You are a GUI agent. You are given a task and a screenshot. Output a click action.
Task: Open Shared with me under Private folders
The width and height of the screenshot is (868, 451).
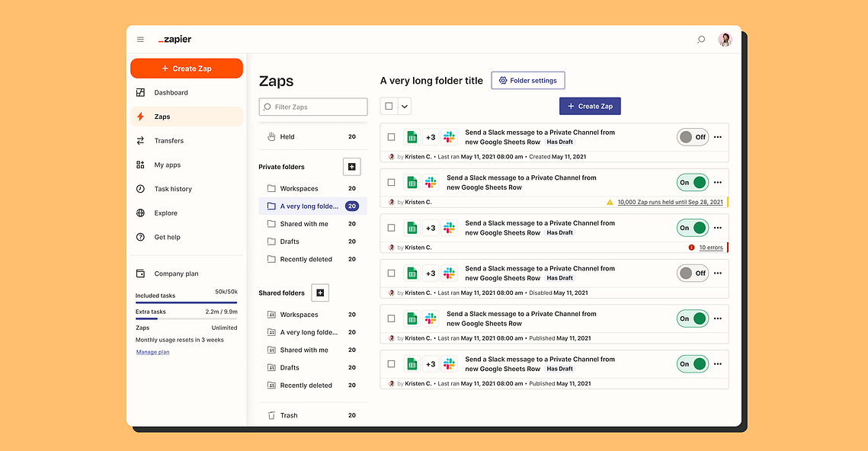click(312, 224)
